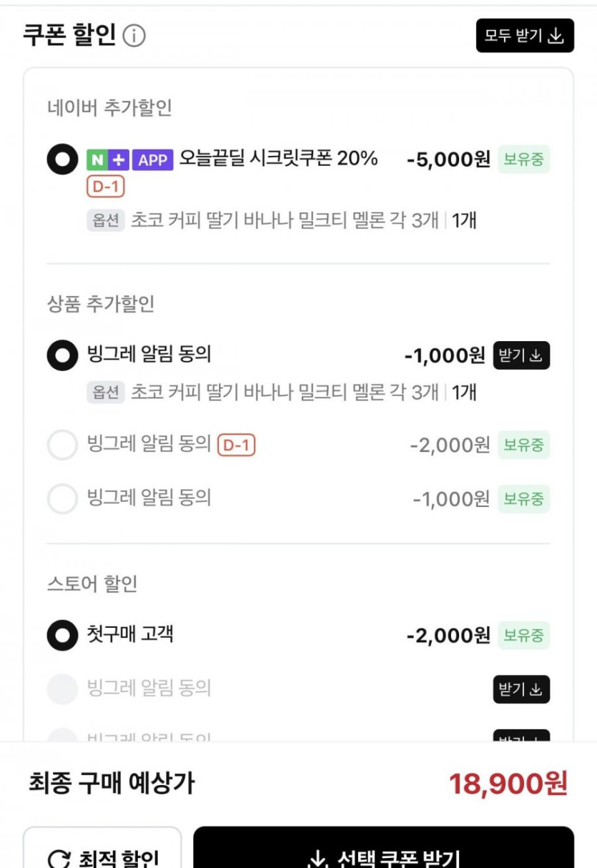The width and height of the screenshot is (597, 868).
Task: Click the D-1 tag beside -2,000원 빙그레 coupon
Action: pyautogui.click(x=236, y=445)
